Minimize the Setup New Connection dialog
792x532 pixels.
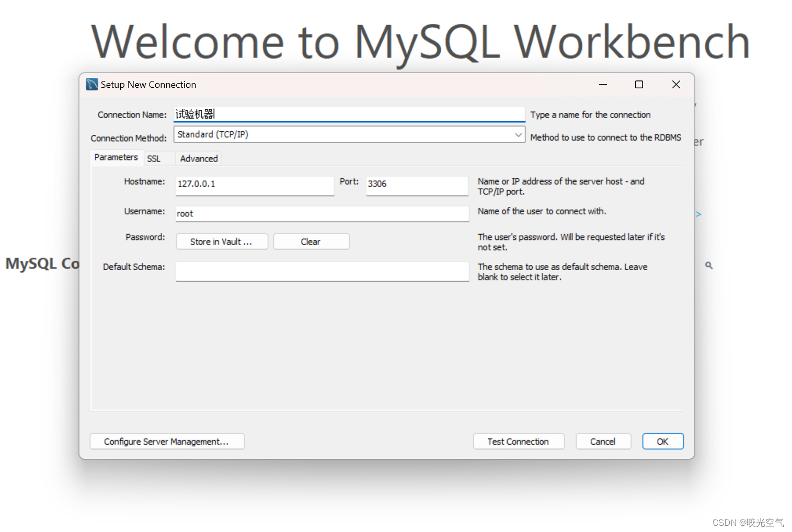coord(603,85)
